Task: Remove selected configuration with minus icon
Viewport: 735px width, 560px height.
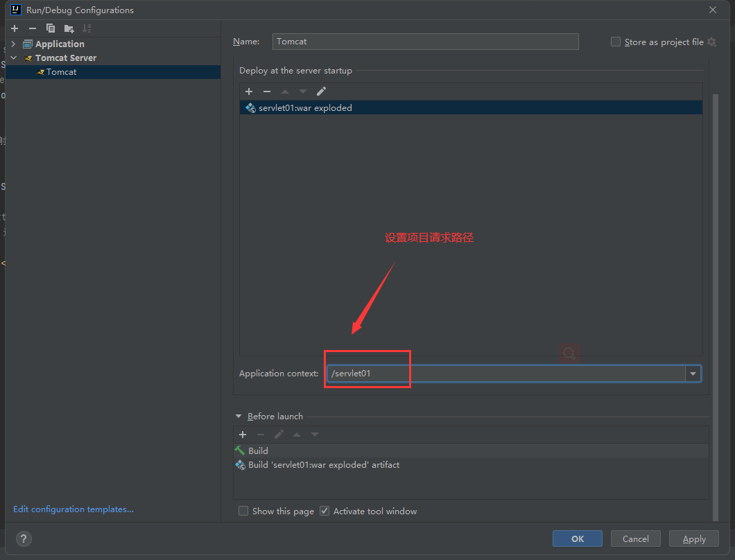Action: point(33,28)
